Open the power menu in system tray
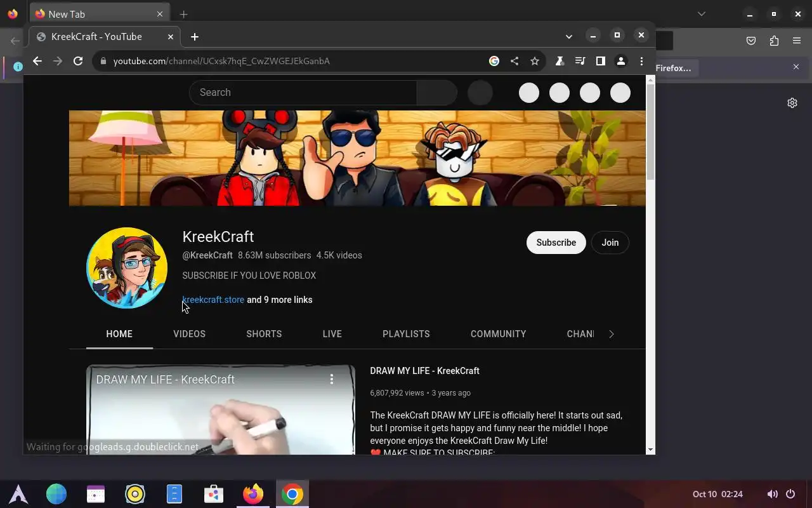Image resolution: width=812 pixels, height=508 pixels. click(x=790, y=494)
